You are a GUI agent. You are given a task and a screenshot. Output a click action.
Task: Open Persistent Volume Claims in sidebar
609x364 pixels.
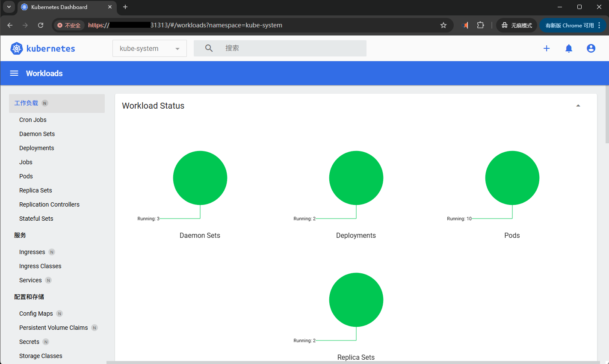coord(53,328)
